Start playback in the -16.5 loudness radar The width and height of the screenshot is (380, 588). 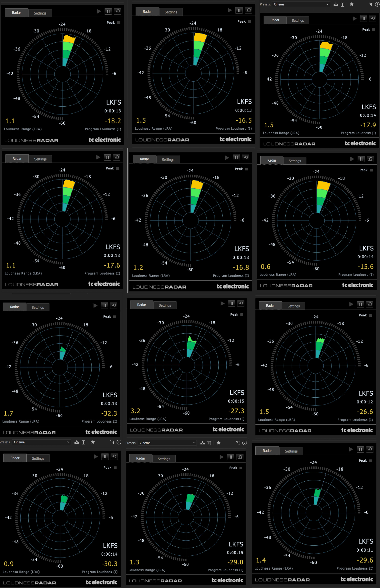coord(229,10)
